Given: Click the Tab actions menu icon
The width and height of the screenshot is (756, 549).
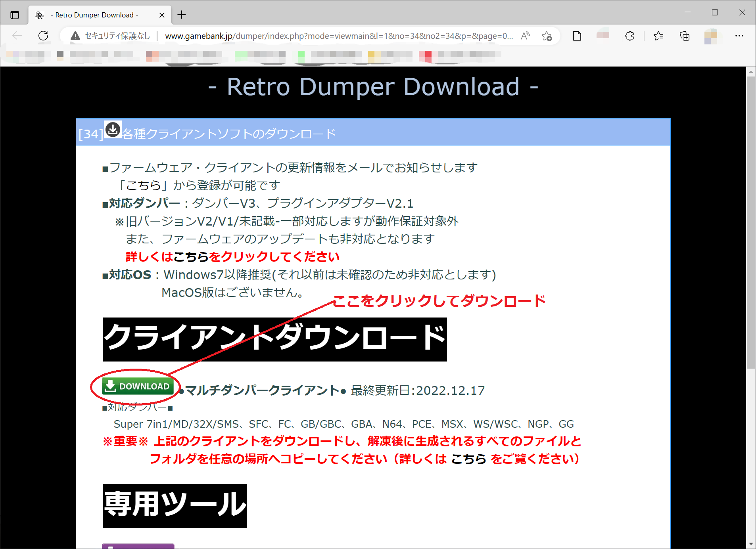Looking at the screenshot, I should pyautogui.click(x=15, y=15).
